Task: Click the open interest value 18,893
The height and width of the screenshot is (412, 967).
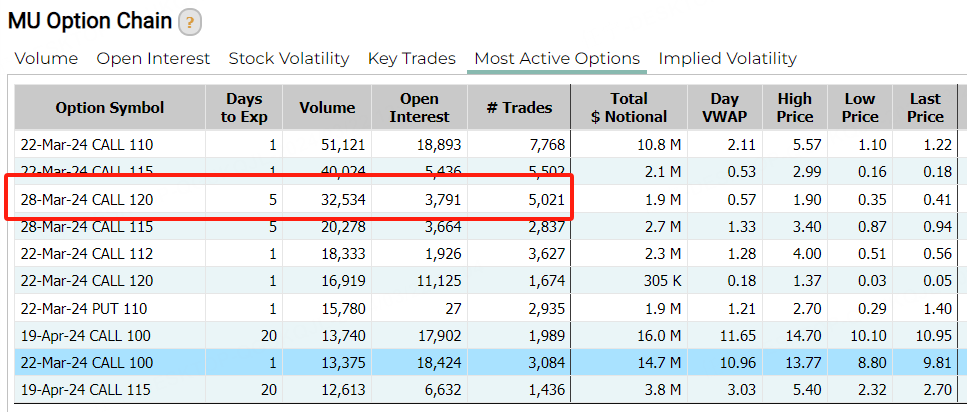Action: 437,146
